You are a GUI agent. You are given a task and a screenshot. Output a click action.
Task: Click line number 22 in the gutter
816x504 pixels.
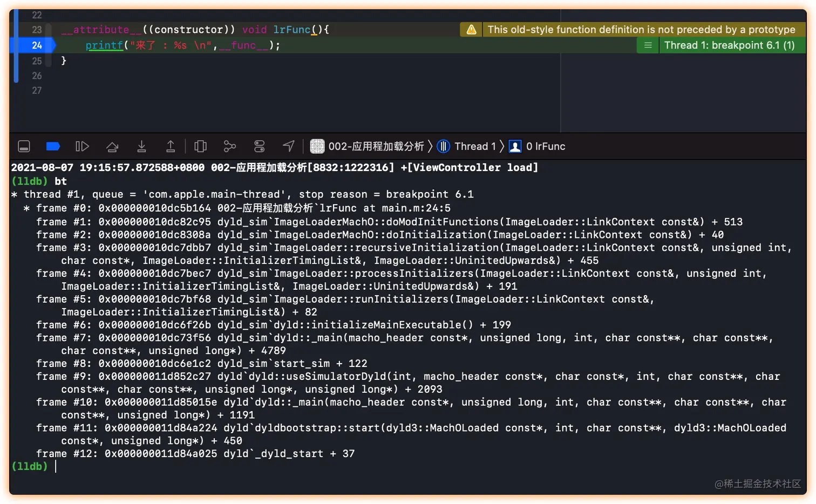[x=37, y=15]
